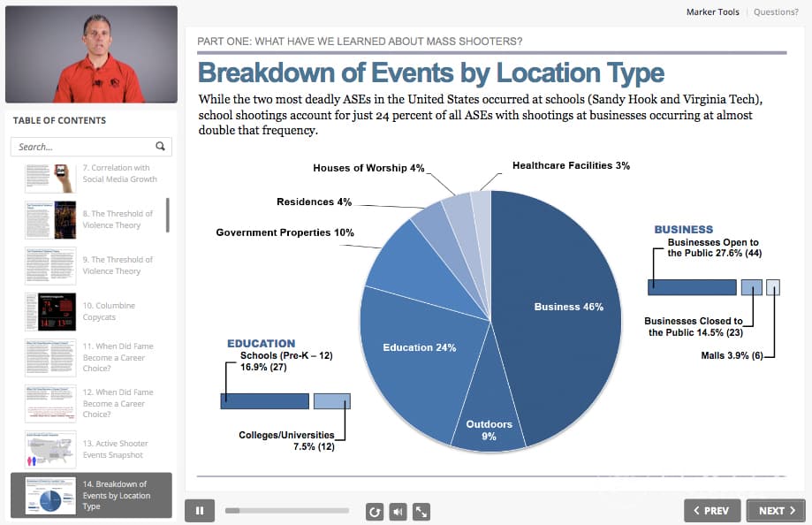
Task: Open the Questions? link
Action: 776,11
